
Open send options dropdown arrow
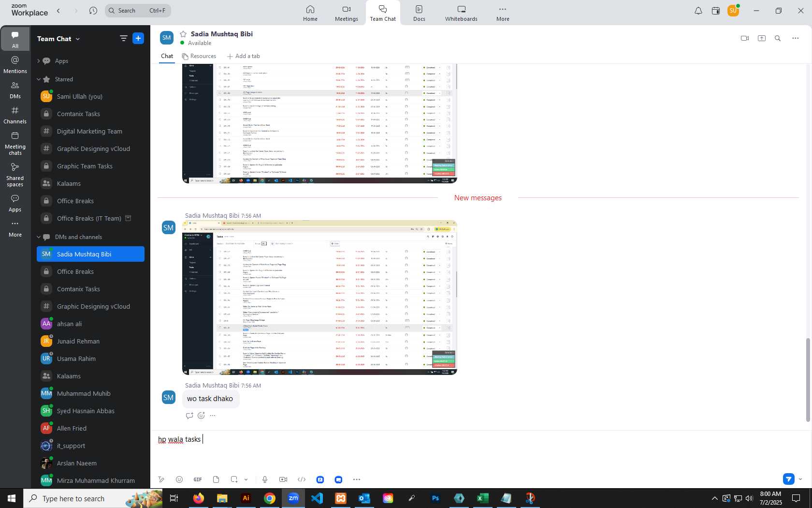800,479
